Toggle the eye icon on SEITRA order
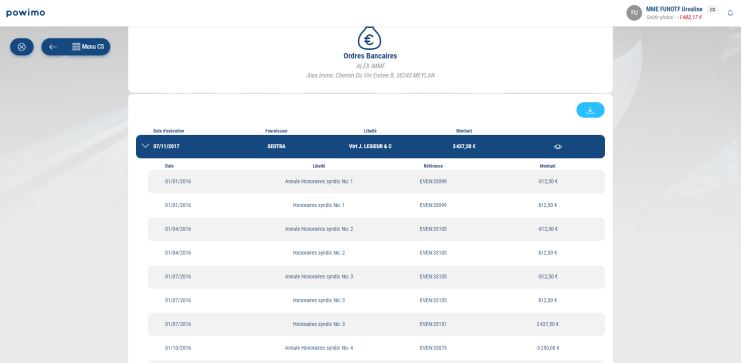This screenshot has height=363, width=741. point(558,147)
